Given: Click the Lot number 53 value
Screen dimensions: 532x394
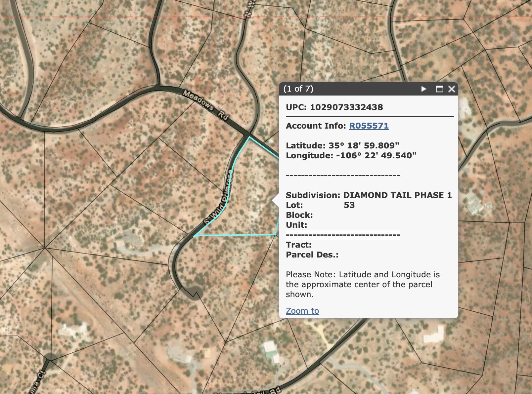Looking at the screenshot, I should [349, 205].
